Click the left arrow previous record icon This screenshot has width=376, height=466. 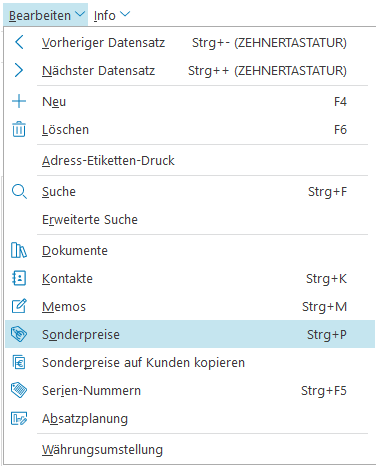[x=19, y=43]
